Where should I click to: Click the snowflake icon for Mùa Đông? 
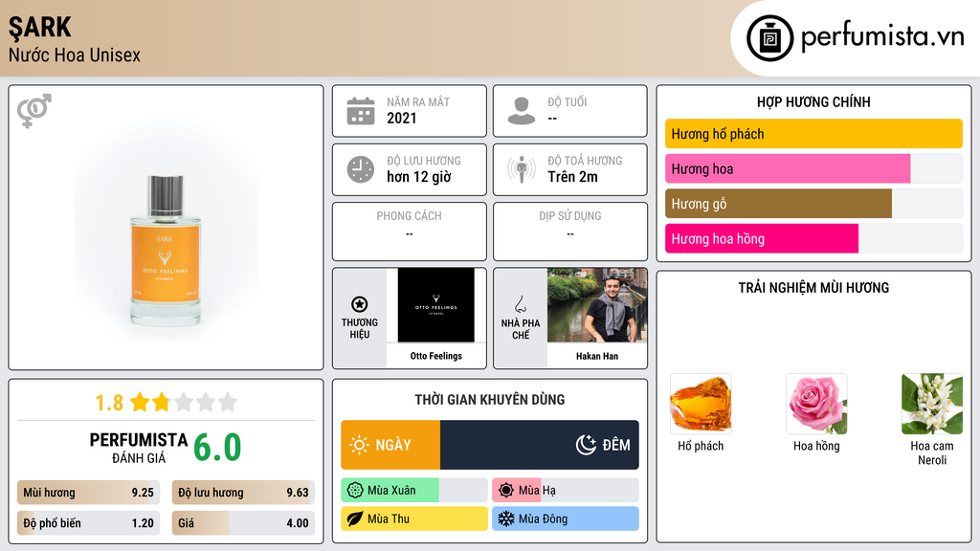point(506,518)
